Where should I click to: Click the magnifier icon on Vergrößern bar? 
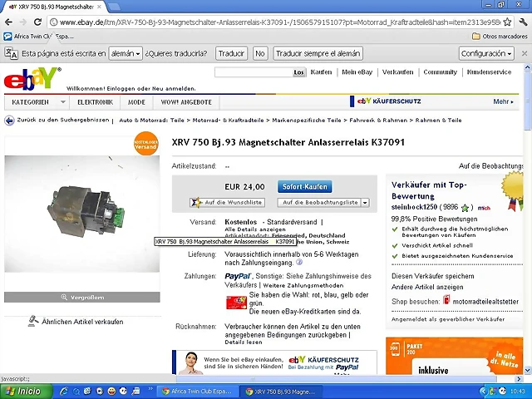(x=64, y=298)
